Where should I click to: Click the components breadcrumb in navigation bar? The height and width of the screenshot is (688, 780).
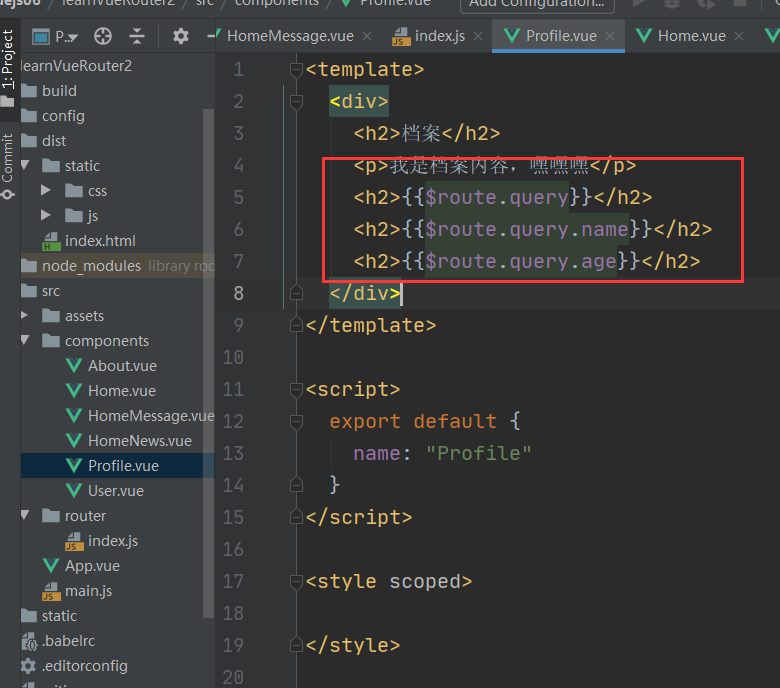click(277, 3)
